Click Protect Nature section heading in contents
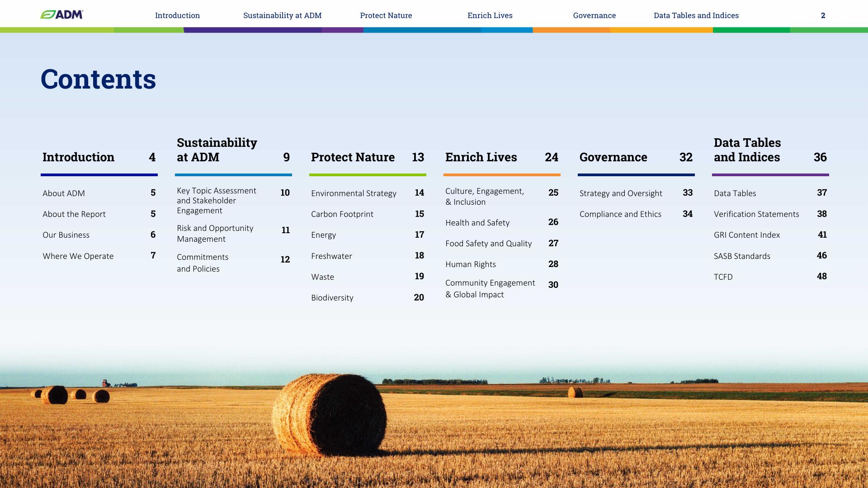Screen dimensions: 868x488 [x=353, y=157]
